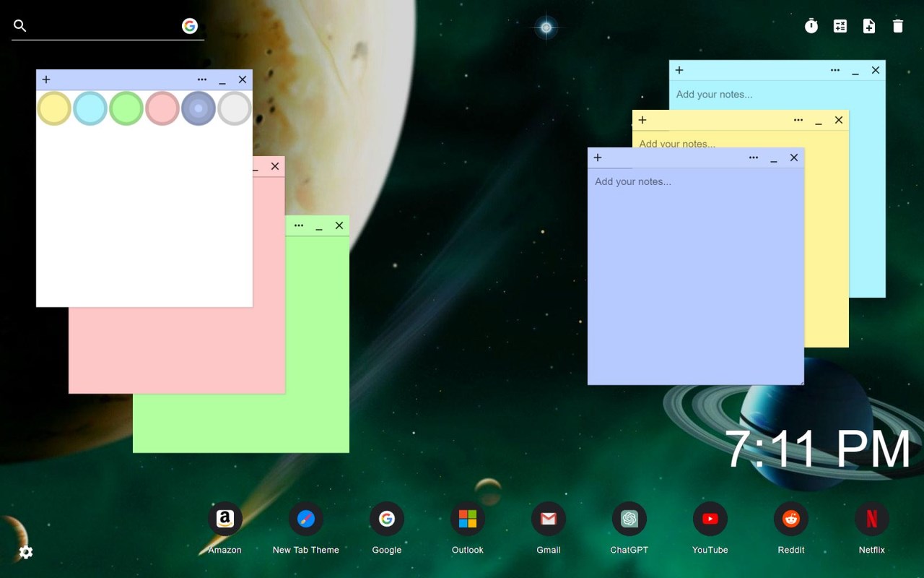Click the plus icon on the cyan note
924x578 pixels.
(x=679, y=70)
